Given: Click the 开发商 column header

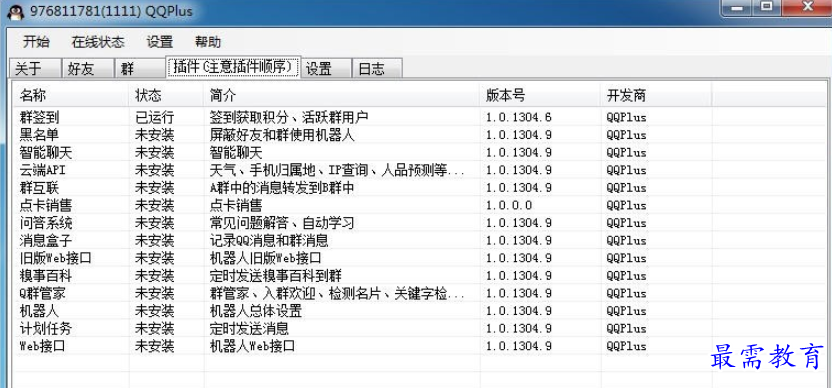Looking at the screenshot, I should [x=656, y=96].
